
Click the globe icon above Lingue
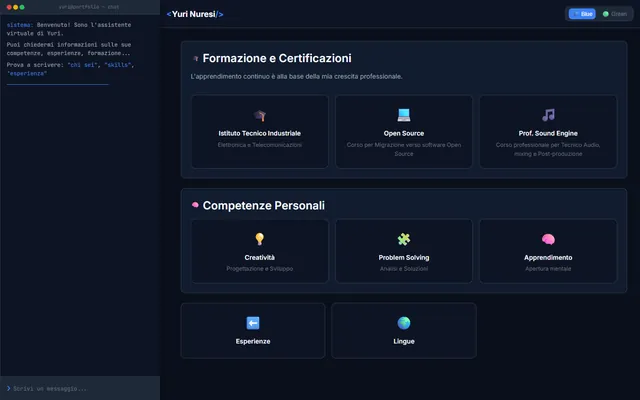coord(404,323)
